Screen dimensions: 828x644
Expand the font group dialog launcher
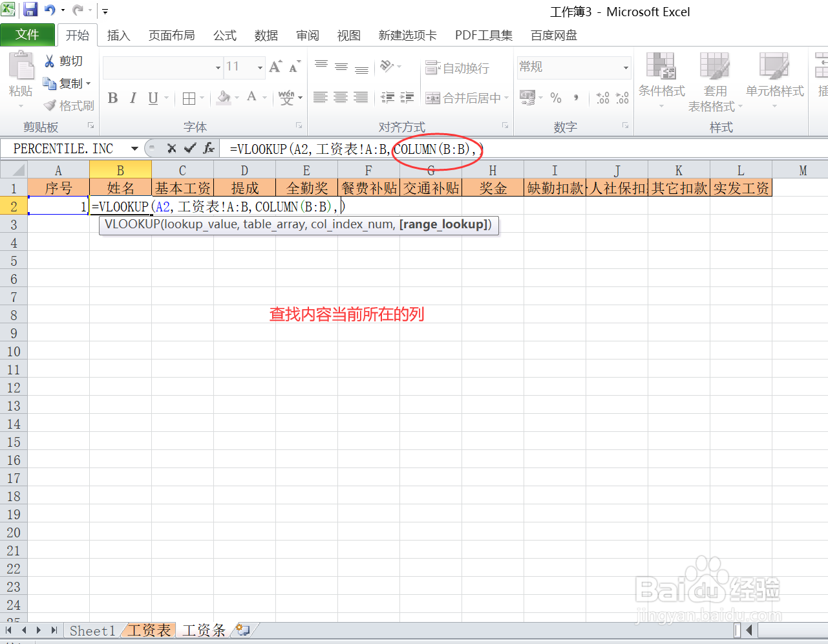(x=299, y=125)
